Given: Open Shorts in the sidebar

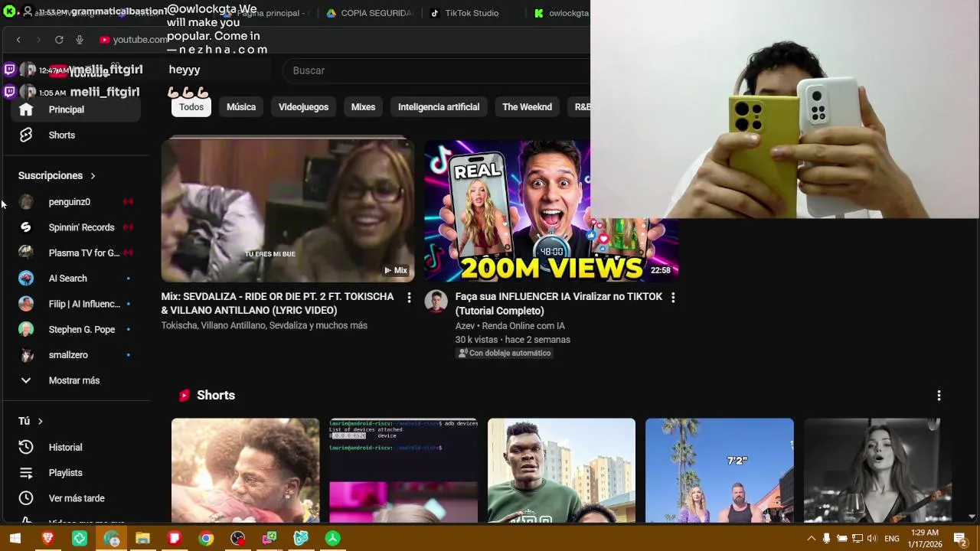Looking at the screenshot, I should pyautogui.click(x=77, y=135).
